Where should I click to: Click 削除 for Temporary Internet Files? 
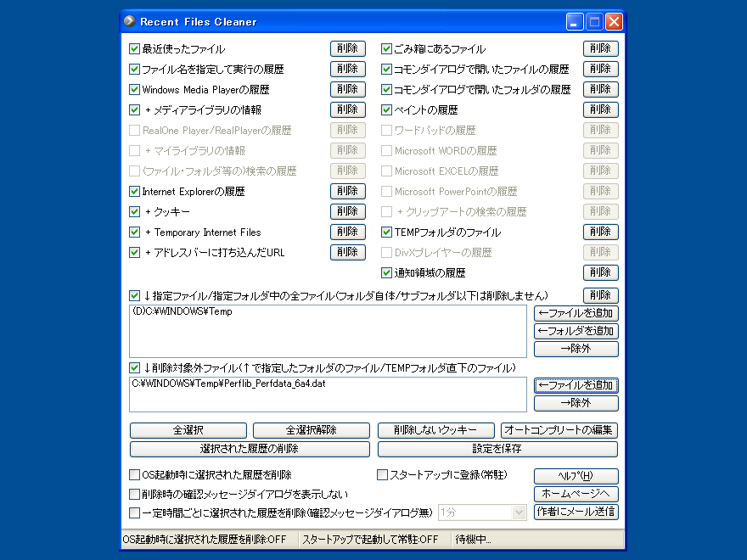pos(348,232)
